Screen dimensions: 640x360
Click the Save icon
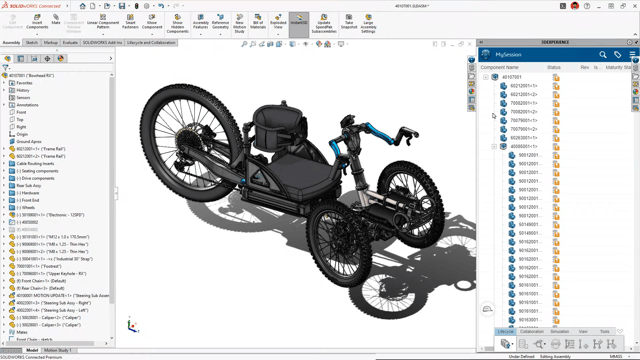pos(122,6)
